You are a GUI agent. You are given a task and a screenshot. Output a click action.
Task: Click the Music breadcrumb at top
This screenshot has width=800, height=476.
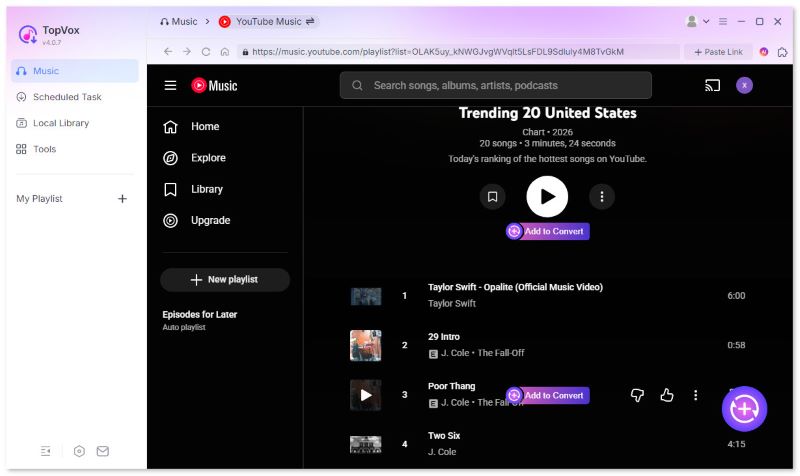pyautogui.click(x=179, y=21)
